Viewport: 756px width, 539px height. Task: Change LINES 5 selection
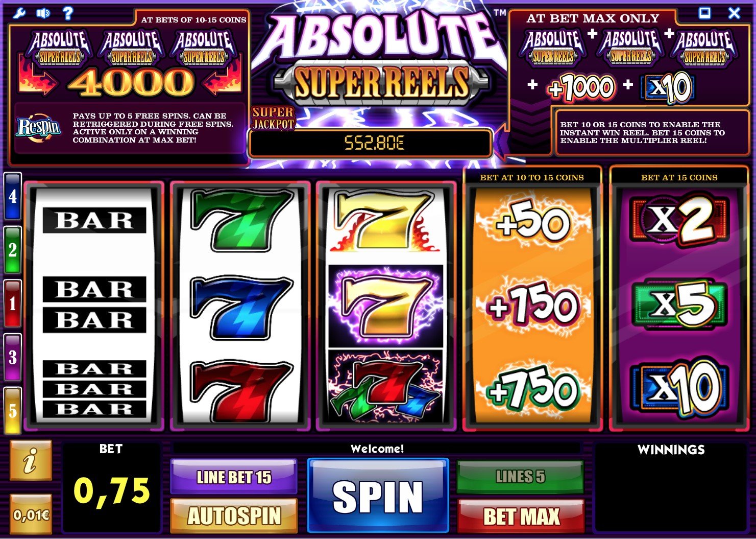click(x=521, y=477)
